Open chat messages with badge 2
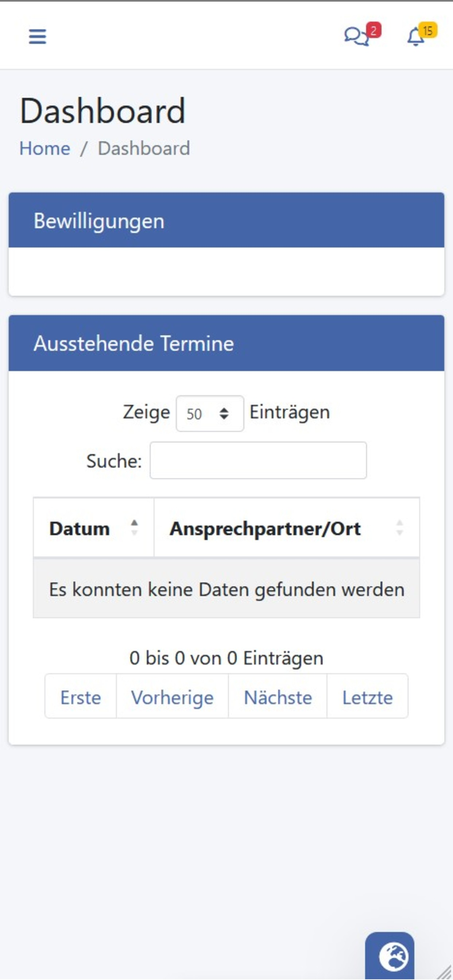The width and height of the screenshot is (453, 980). (x=362, y=35)
